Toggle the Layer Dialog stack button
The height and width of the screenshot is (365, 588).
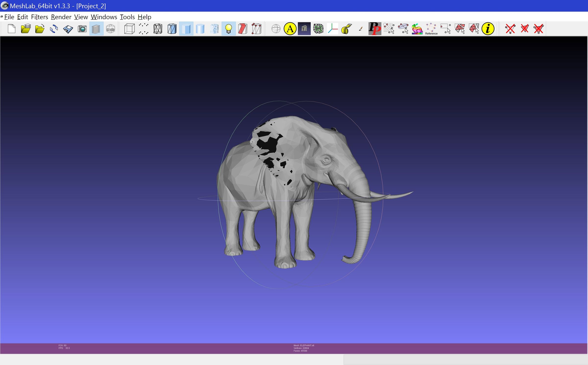tap(96, 29)
